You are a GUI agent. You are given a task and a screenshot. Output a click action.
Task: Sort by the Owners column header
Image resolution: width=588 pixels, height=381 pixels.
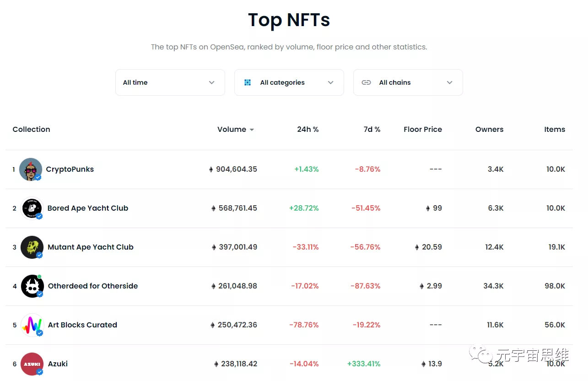tap(489, 130)
